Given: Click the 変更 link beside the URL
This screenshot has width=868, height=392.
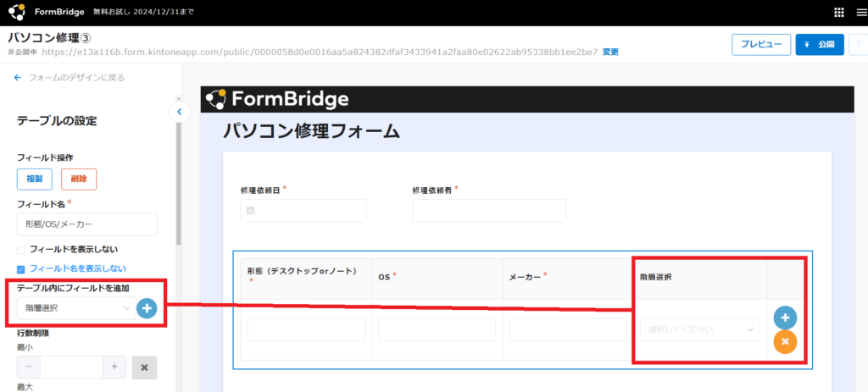Looking at the screenshot, I should tap(610, 52).
